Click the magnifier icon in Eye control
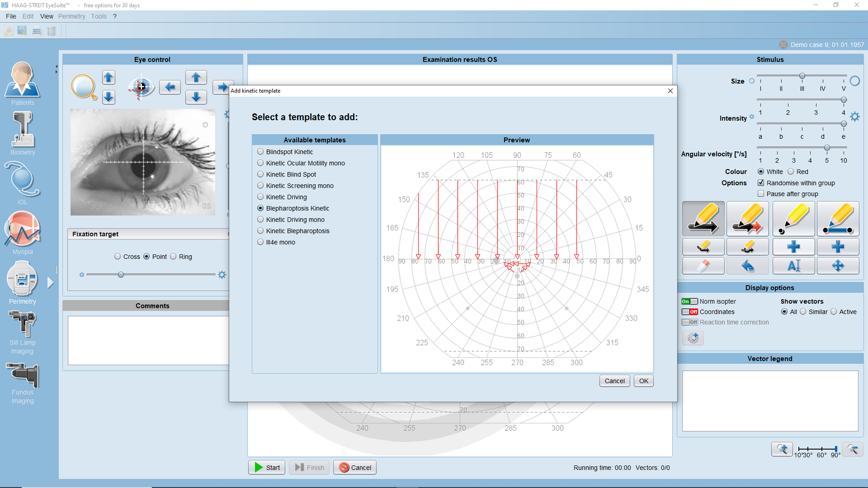This screenshot has width=868, height=488. click(83, 87)
